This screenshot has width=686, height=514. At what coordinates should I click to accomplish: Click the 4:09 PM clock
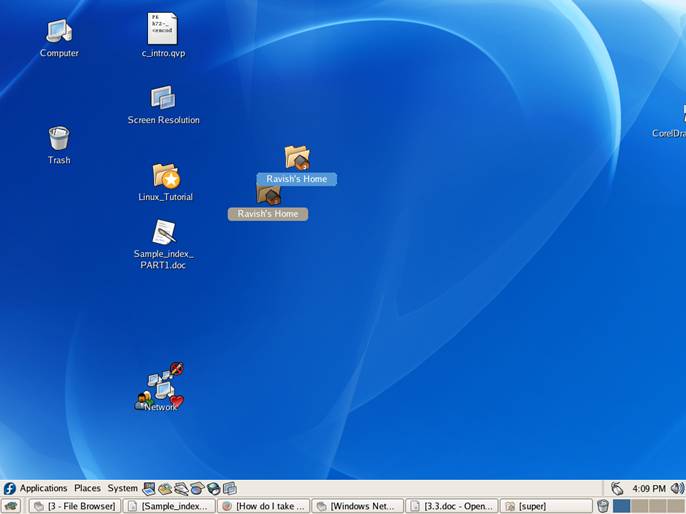click(x=648, y=488)
